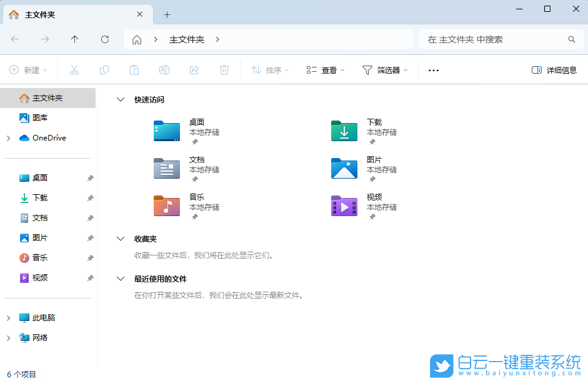Open the 排序 (Sort) dropdown

click(x=269, y=70)
